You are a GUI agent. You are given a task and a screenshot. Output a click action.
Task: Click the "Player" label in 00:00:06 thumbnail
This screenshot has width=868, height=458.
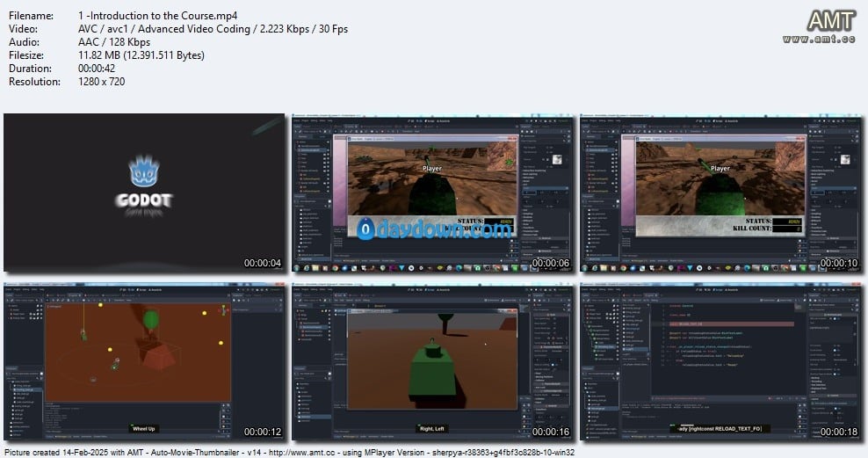(432, 168)
